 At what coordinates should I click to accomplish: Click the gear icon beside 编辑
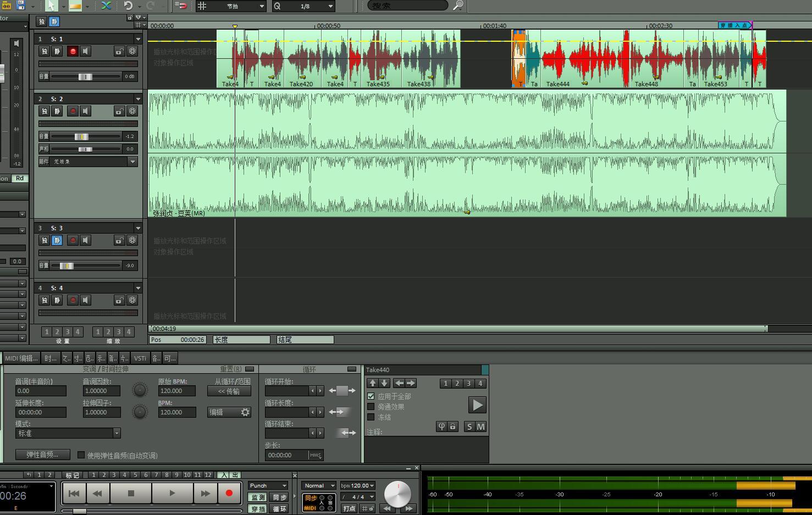click(x=245, y=412)
